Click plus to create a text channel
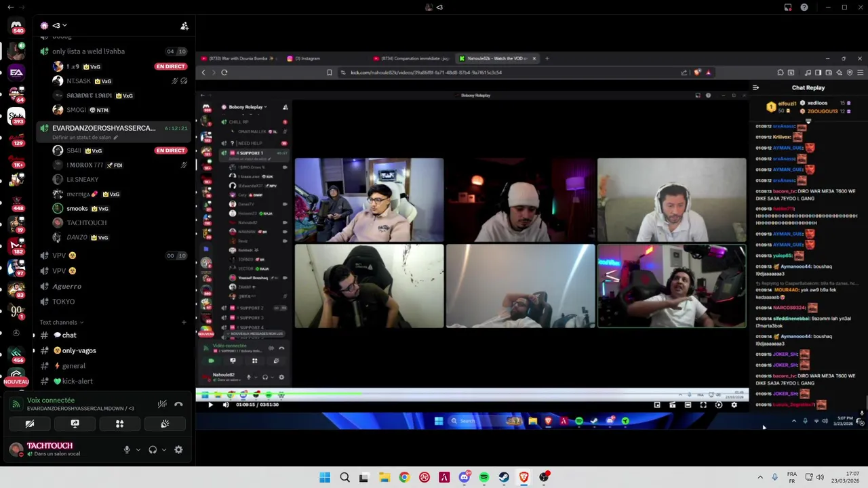Viewport: 868px width, 488px height. pos(184,323)
